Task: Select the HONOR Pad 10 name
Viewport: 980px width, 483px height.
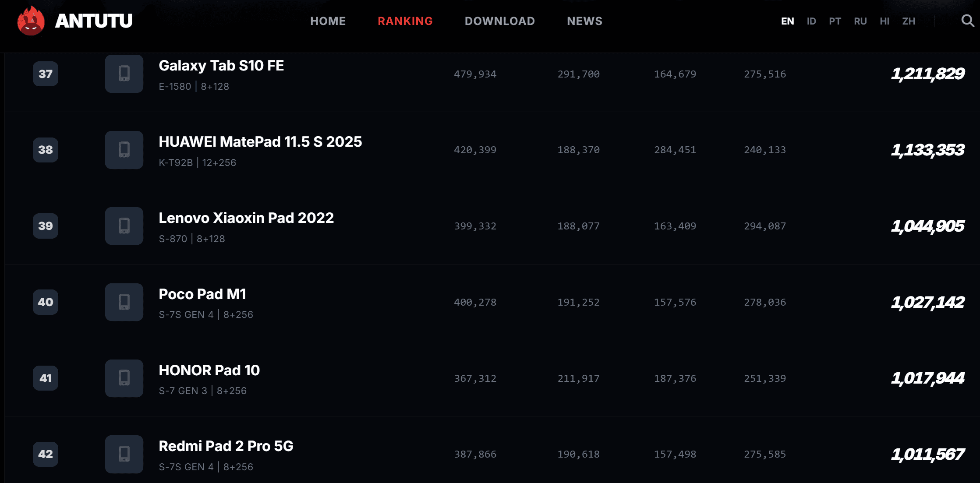Action: pyautogui.click(x=209, y=370)
